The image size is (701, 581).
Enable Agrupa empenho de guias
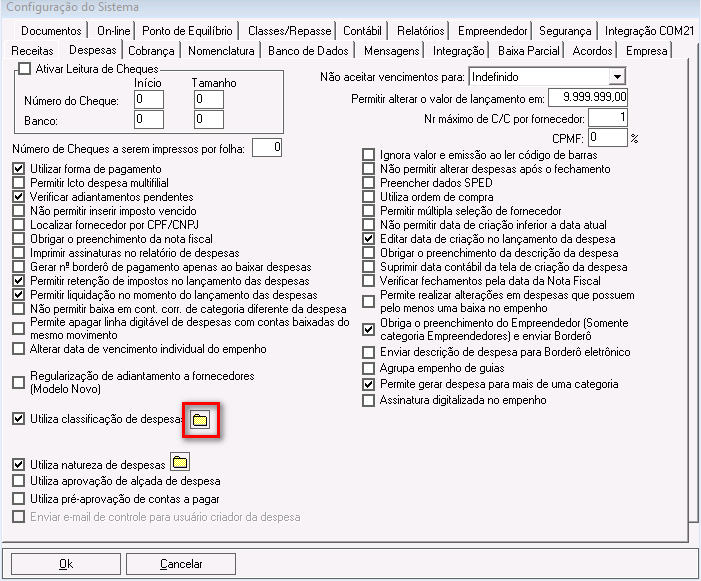click(368, 368)
